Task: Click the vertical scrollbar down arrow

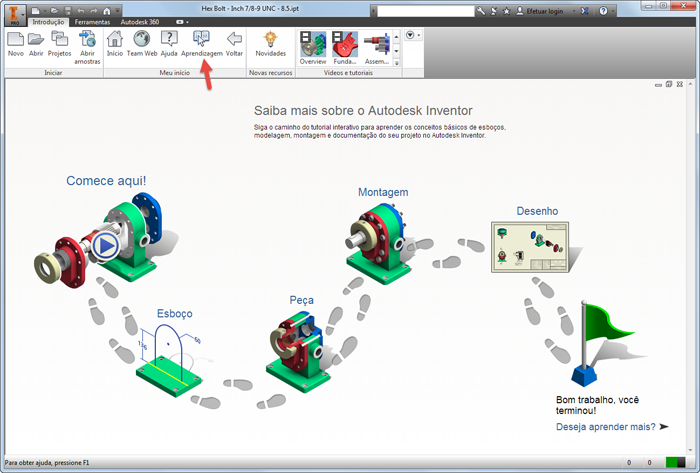Action: point(691,450)
